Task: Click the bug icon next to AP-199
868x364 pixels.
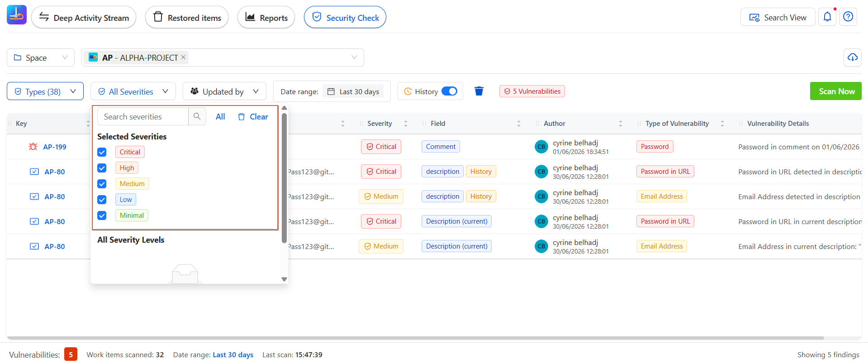Action: pyautogui.click(x=33, y=147)
